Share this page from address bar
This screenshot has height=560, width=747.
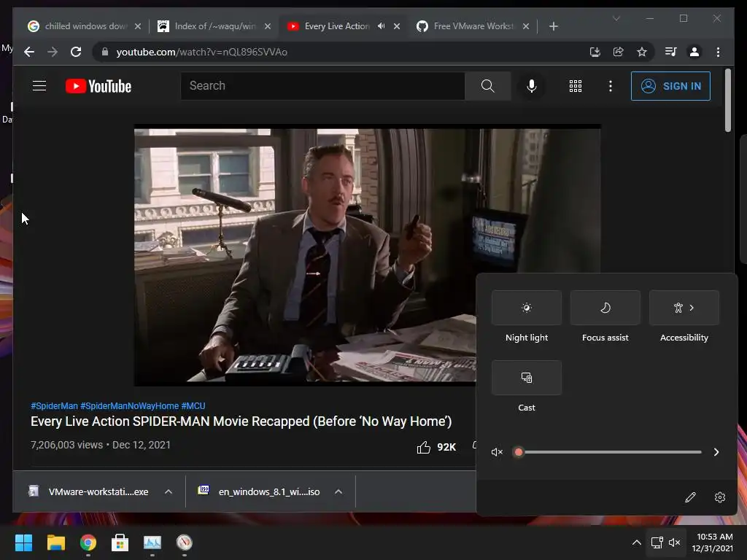(619, 52)
